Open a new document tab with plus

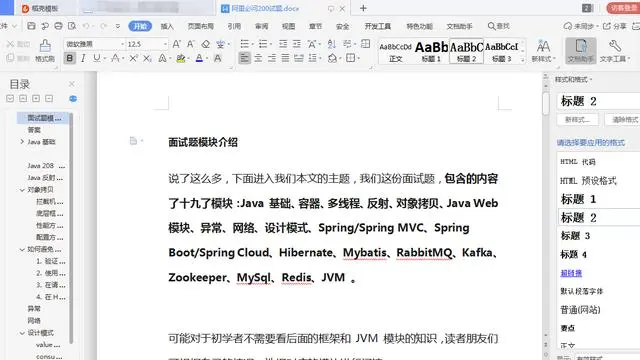pos(363,8)
